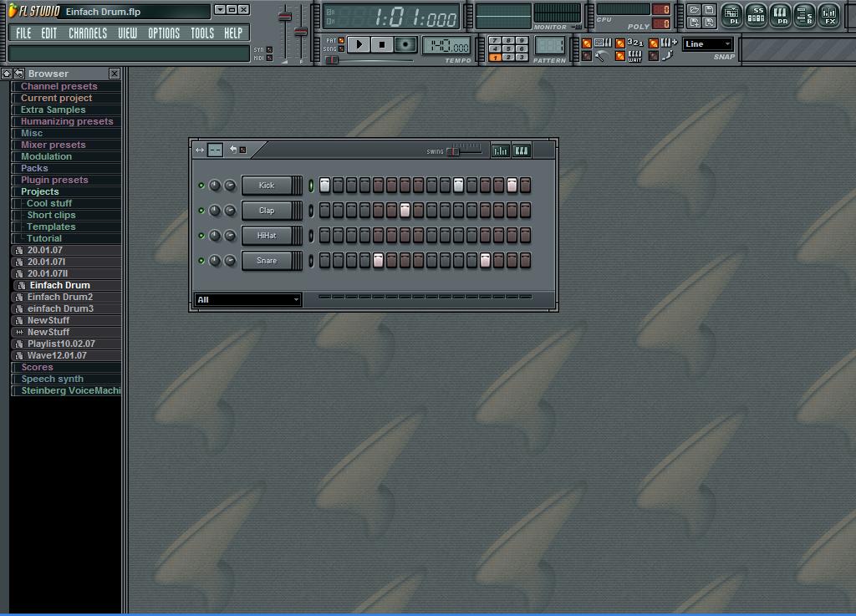Open the Mixer with FX button
Screen dimensions: 856x616
(830, 15)
